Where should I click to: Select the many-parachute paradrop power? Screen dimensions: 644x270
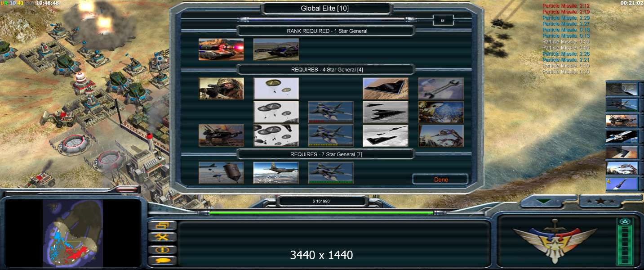[276, 135]
